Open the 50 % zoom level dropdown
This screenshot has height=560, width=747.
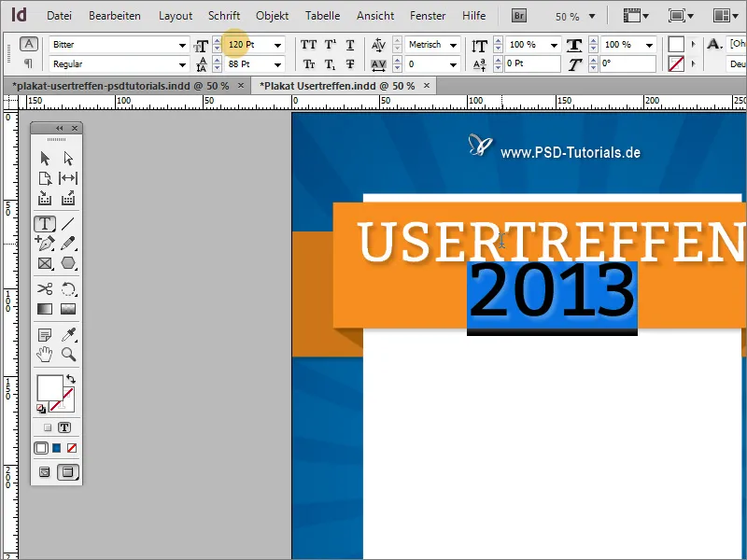(592, 16)
